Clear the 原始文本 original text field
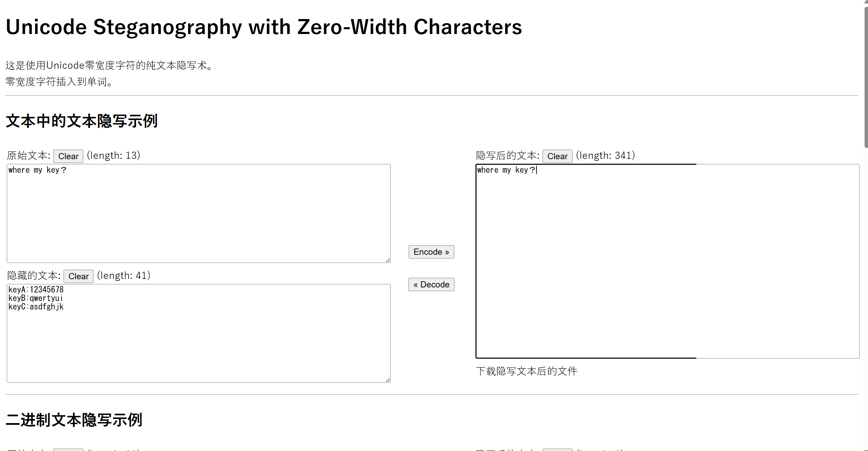This screenshot has height=451, width=868. coord(68,156)
